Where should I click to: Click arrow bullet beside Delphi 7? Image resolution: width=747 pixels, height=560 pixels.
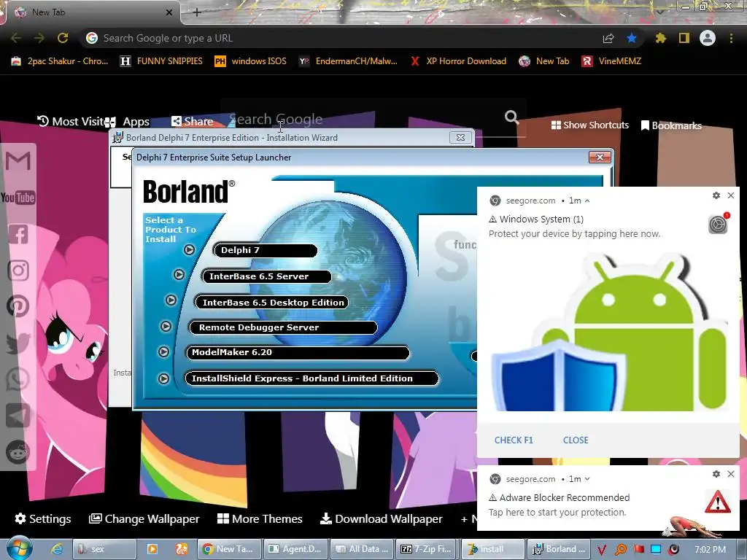pyautogui.click(x=189, y=249)
